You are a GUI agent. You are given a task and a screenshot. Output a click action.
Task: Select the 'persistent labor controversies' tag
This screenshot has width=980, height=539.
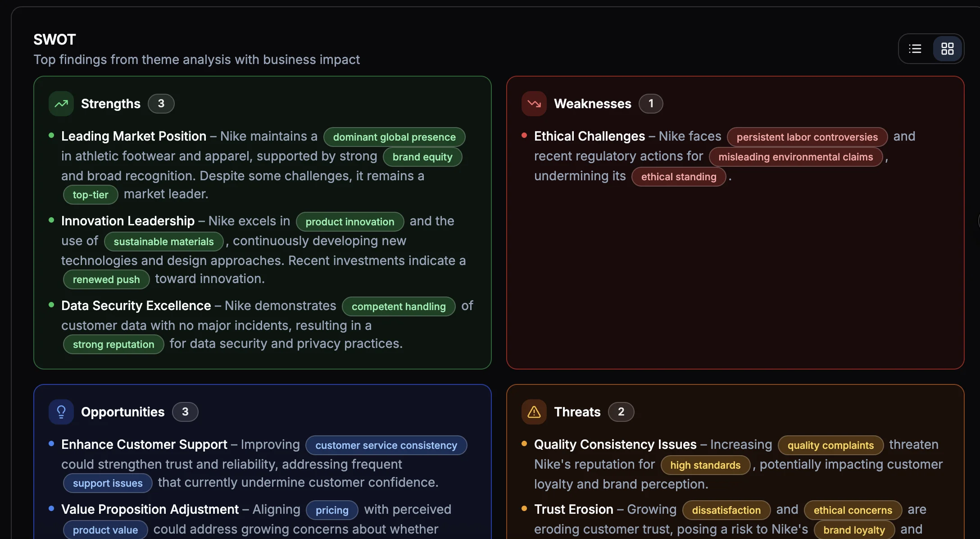(807, 137)
